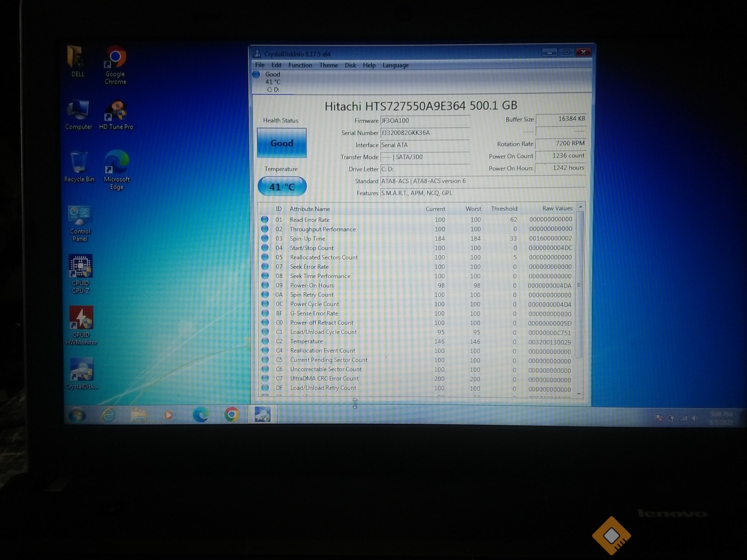Click the Serial Number field
The height and width of the screenshot is (560, 747).
coord(425,133)
